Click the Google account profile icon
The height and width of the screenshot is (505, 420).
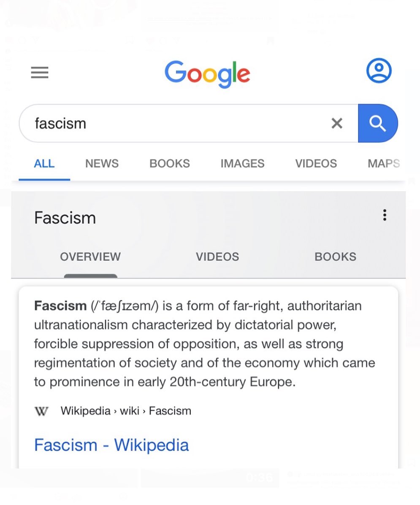coord(379,70)
